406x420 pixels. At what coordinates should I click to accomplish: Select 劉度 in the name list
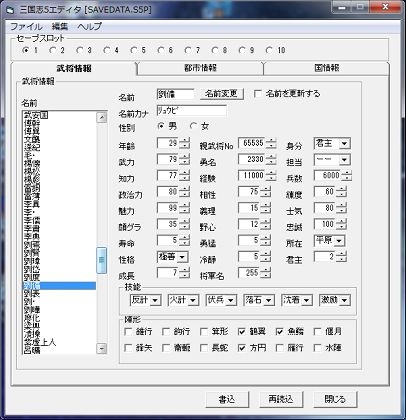(x=60, y=277)
